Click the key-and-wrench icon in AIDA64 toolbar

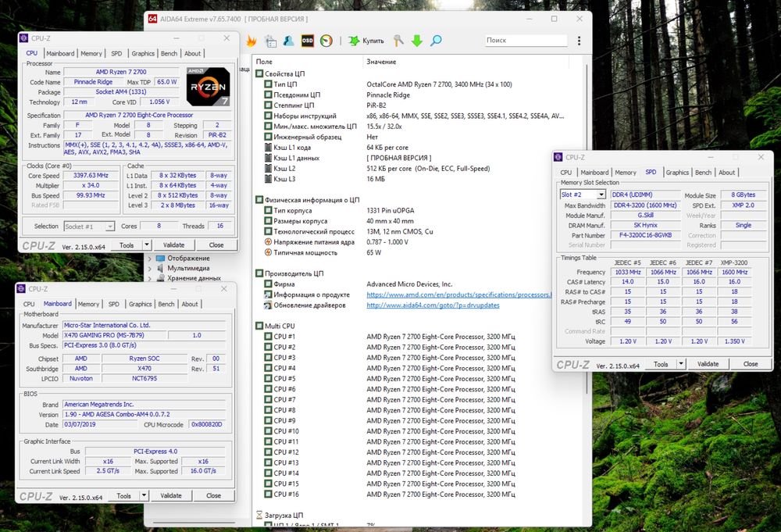398,41
